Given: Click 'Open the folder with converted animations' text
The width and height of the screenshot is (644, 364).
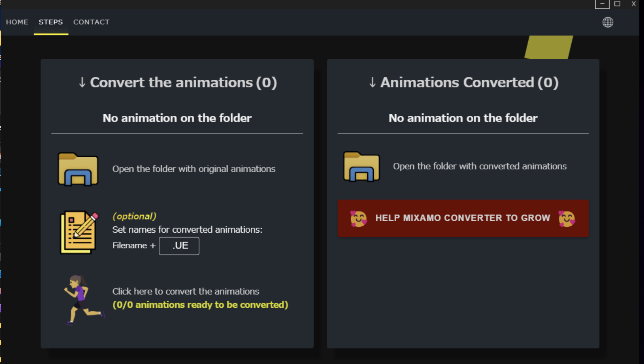Looking at the screenshot, I should [x=479, y=166].
